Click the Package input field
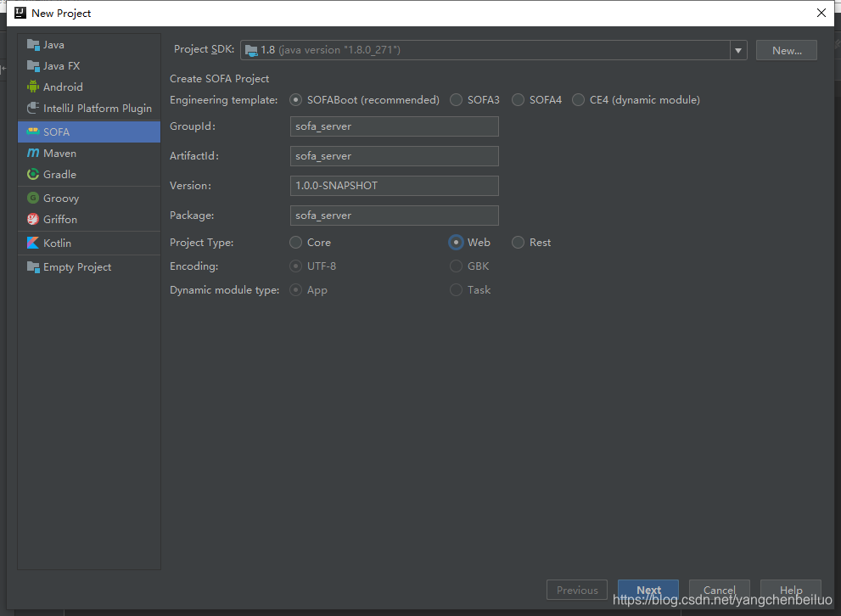This screenshot has height=616, width=841. 395,216
